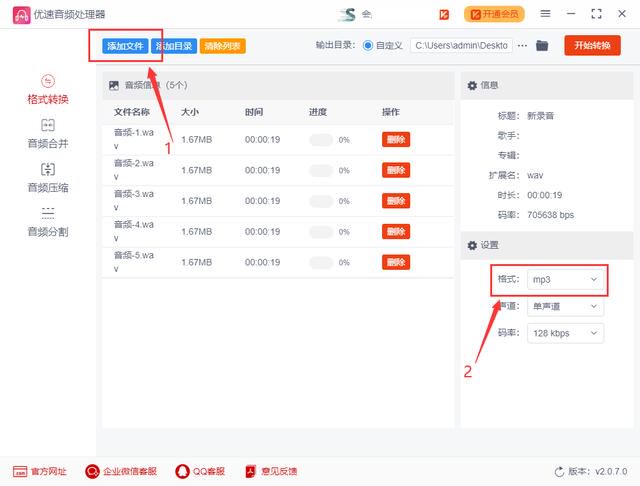
Task: Click the version v2.0.7.0 text
Action: click(x=611, y=472)
